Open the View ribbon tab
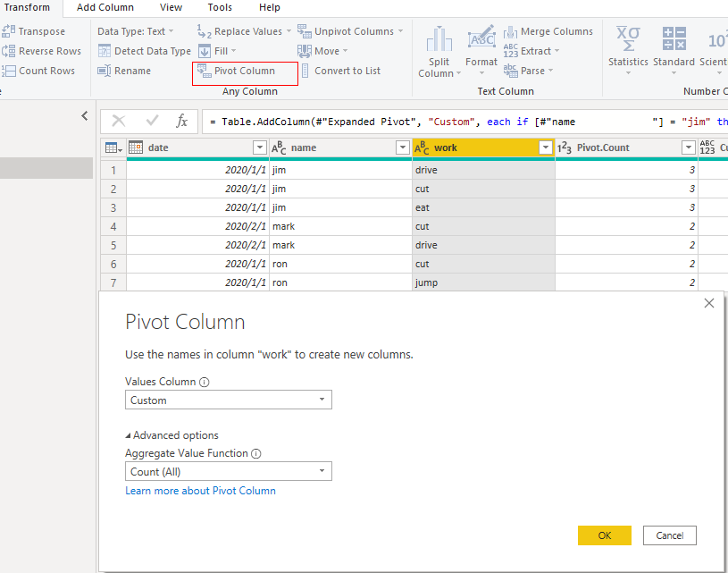The width and height of the screenshot is (728, 573). click(171, 7)
